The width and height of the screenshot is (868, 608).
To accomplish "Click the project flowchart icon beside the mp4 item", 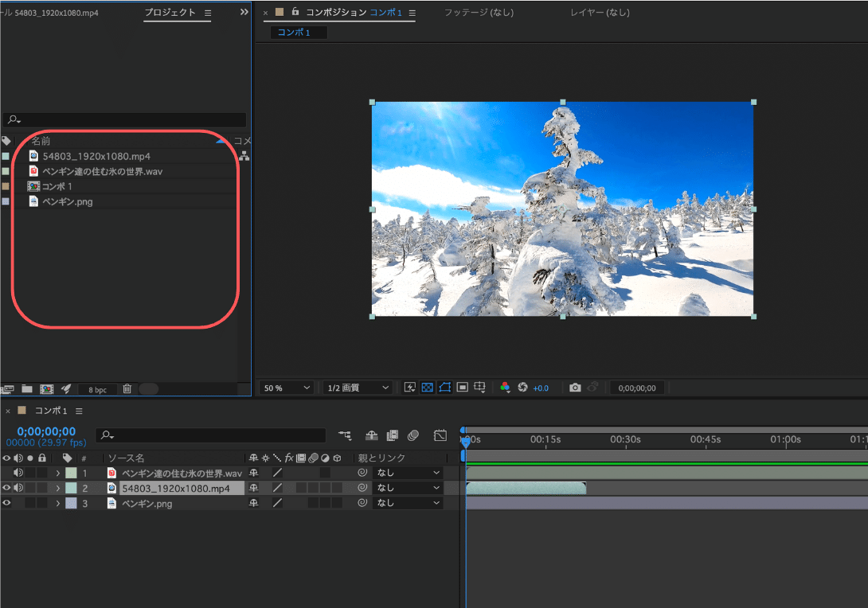I will click(x=244, y=156).
